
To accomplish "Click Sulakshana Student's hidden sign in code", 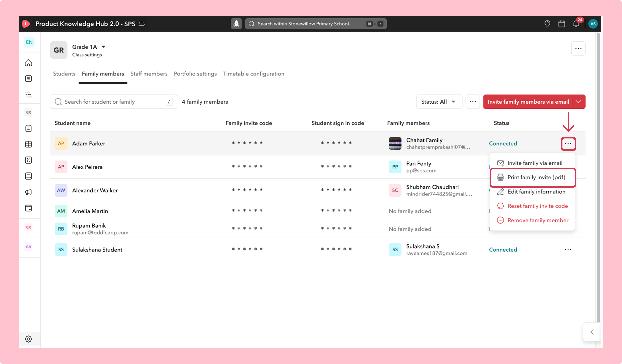I will [x=336, y=249].
